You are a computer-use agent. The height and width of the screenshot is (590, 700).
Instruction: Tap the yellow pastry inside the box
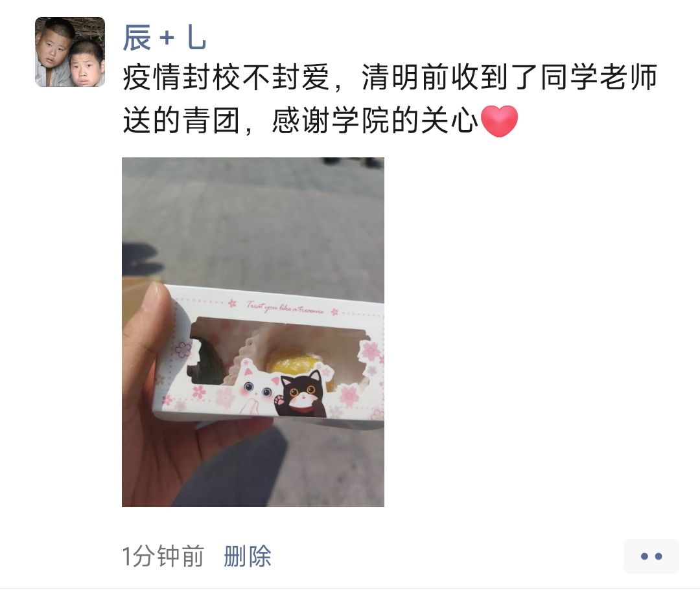[290, 365]
